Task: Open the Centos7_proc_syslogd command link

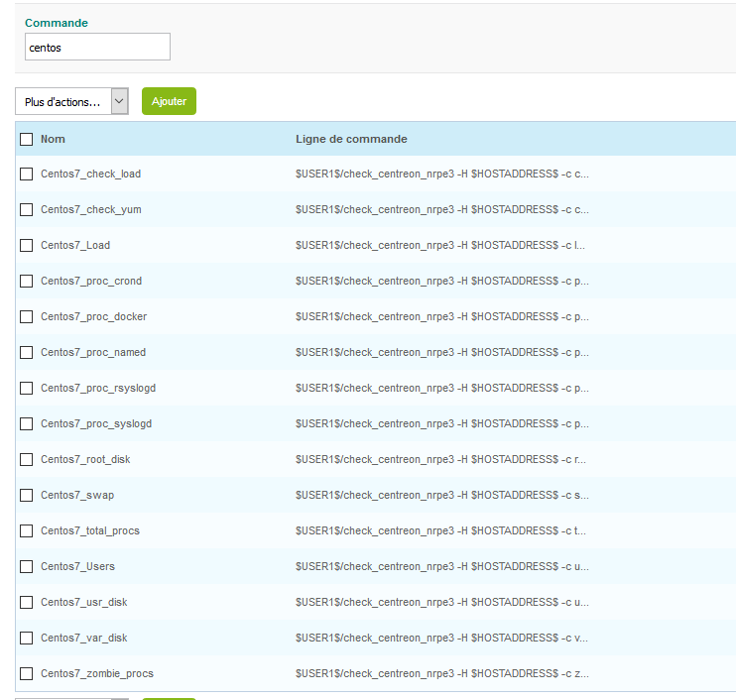Action: [96, 423]
